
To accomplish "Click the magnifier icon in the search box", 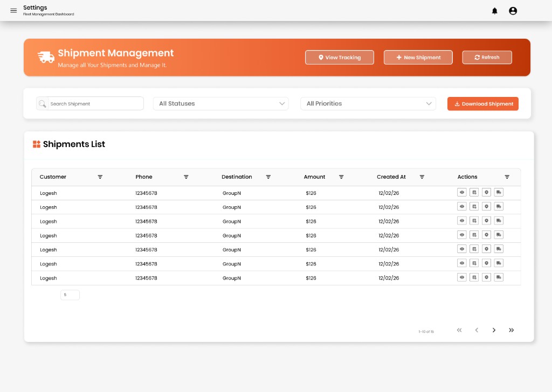I will pos(42,104).
